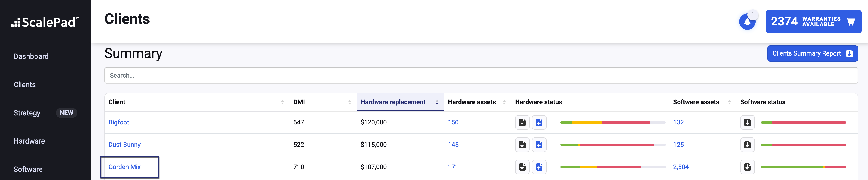Open Bigfoot's 132 software assets
Image resolution: width=868 pixels, height=180 pixels.
(x=678, y=122)
